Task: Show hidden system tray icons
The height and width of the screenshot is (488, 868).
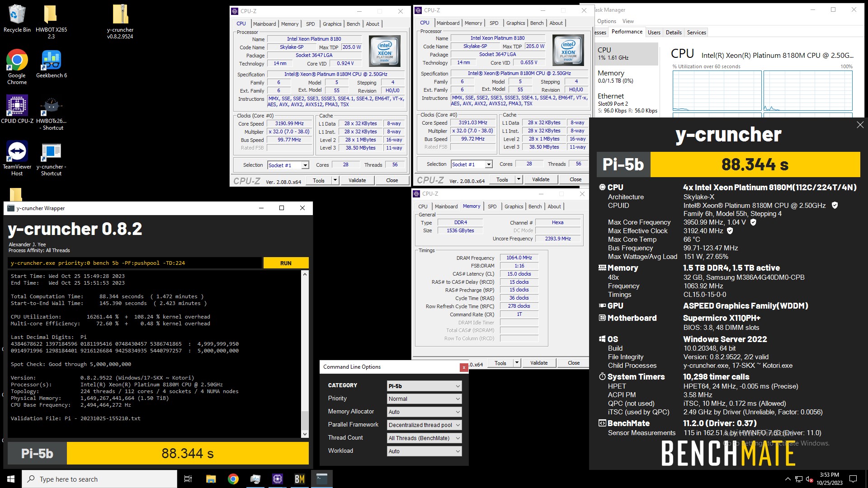Action: tap(788, 479)
